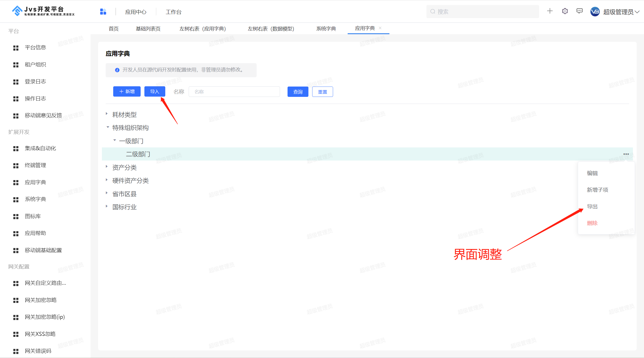Image resolution: width=644 pixels, height=358 pixels.
Task: Switch to the 首页 tab
Action: click(x=113, y=29)
